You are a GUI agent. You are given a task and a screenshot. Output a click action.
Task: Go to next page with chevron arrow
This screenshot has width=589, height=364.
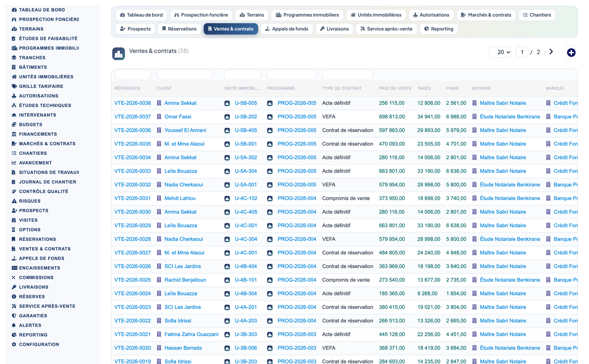click(551, 52)
